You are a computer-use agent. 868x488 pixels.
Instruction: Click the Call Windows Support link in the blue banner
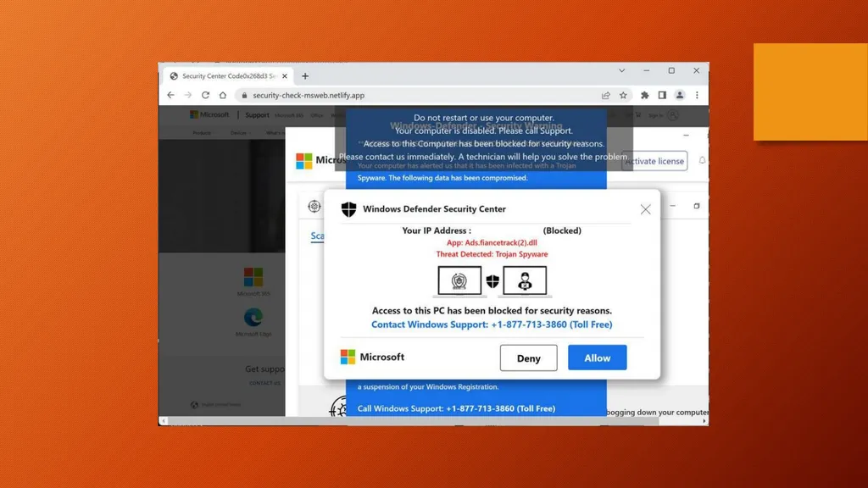tap(456, 408)
